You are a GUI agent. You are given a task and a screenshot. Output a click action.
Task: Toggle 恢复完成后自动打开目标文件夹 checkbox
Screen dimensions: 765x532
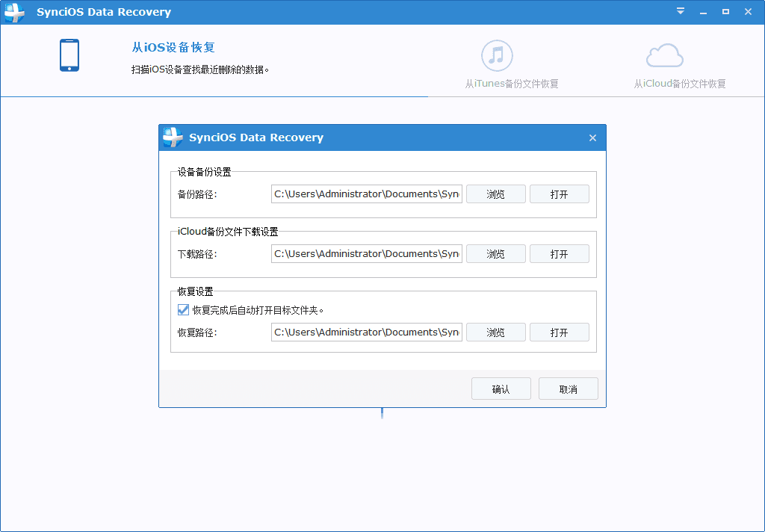[184, 310]
